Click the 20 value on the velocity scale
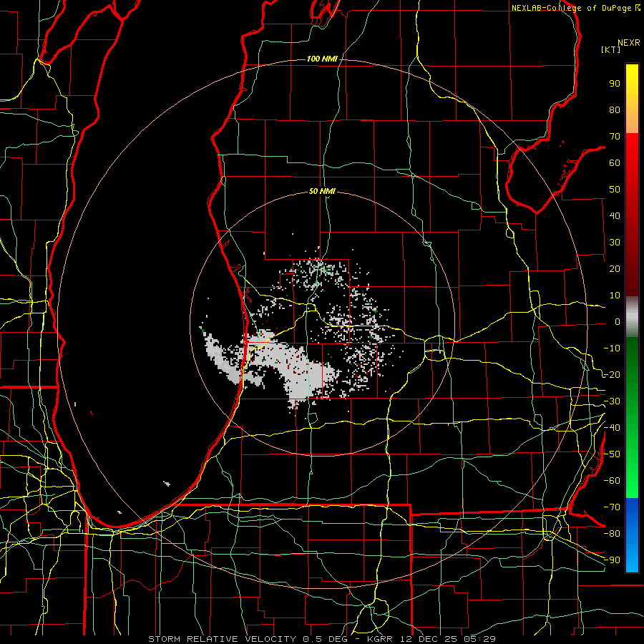The height and width of the screenshot is (644, 644). point(615,268)
